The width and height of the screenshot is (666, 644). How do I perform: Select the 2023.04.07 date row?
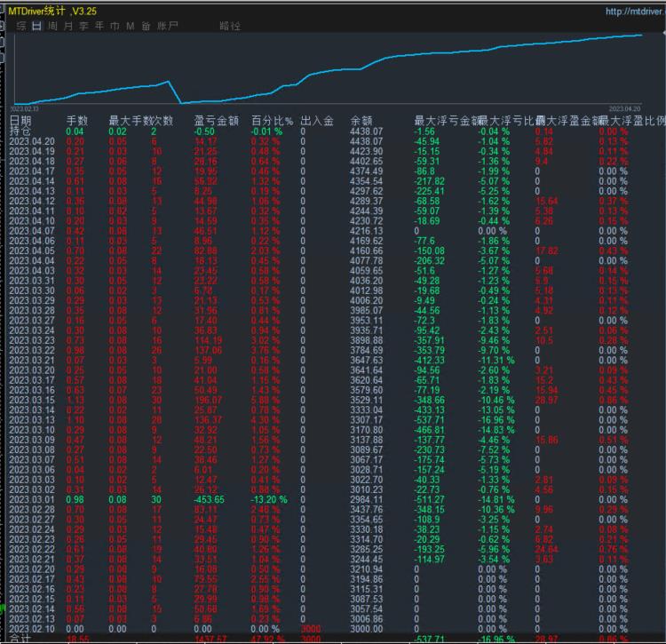(x=32, y=231)
